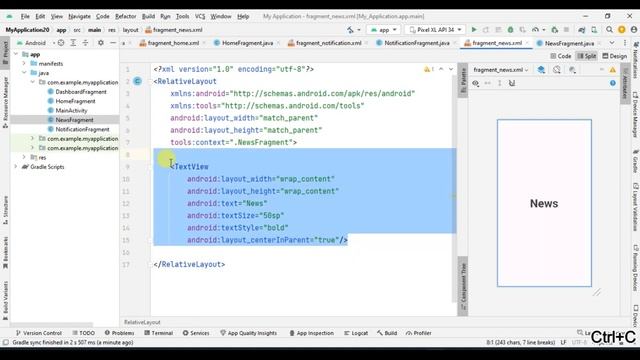Show hidden editor tabs chevron
This screenshot has height=360, width=640.
(612, 43)
